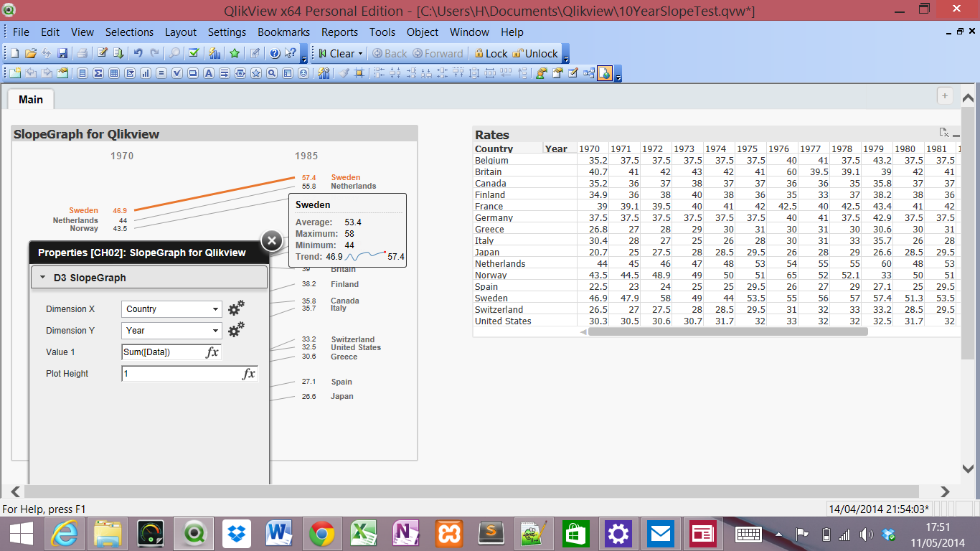
Task: Launch the Quick Chart wizard icon
Action: pyautogui.click(x=215, y=53)
